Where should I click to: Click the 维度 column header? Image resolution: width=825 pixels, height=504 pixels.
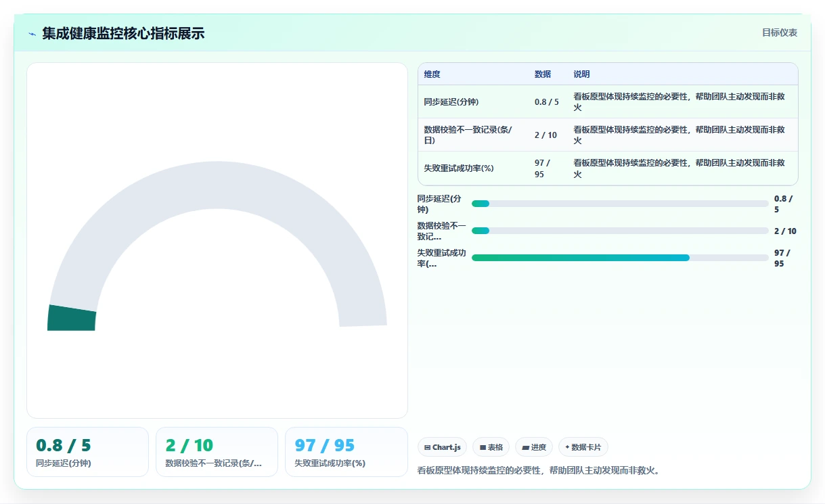[x=432, y=74]
